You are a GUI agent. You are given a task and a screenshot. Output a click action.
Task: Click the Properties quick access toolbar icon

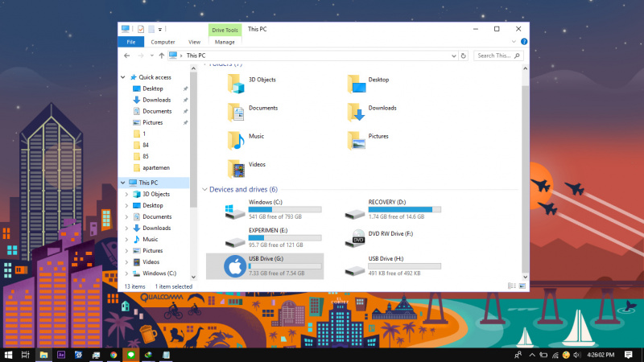(141, 29)
